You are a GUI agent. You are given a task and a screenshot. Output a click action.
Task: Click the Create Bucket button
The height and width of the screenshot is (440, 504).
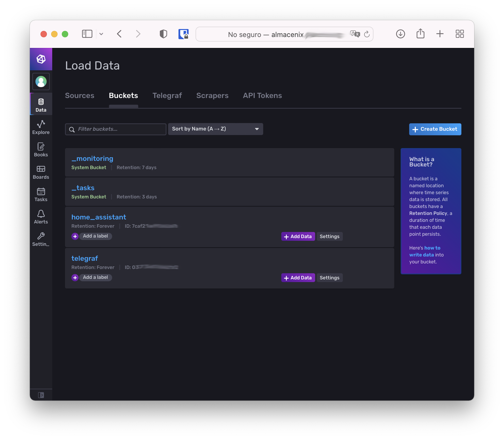click(435, 129)
